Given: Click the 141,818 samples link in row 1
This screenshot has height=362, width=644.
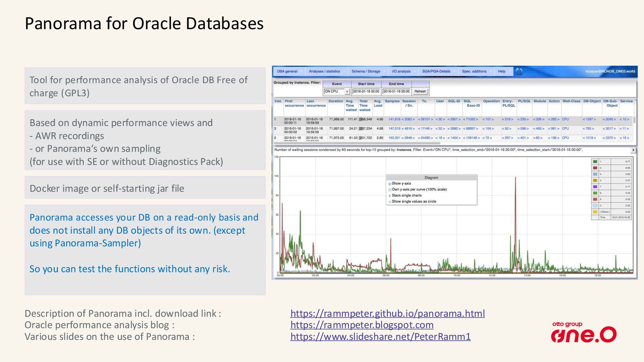Looking at the screenshot, I should [394, 119].
